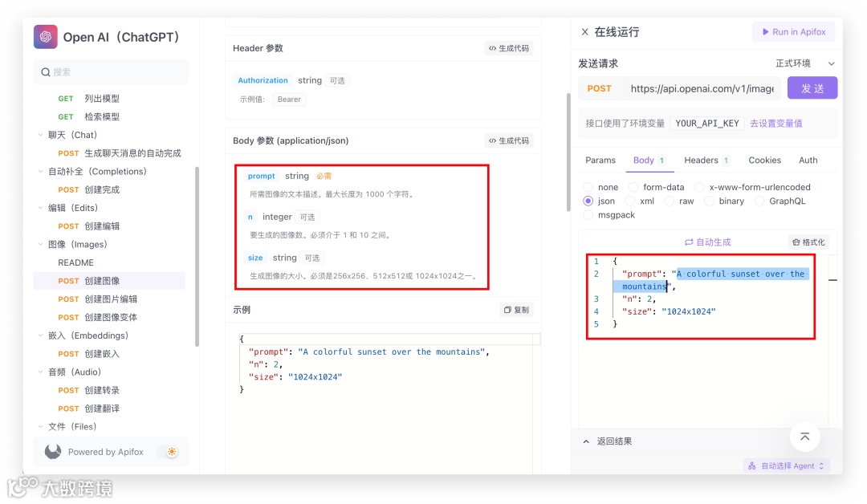867x504 pixels.
Task: Click the sidebar vertical scrollbar
Action: pos(197,257)
